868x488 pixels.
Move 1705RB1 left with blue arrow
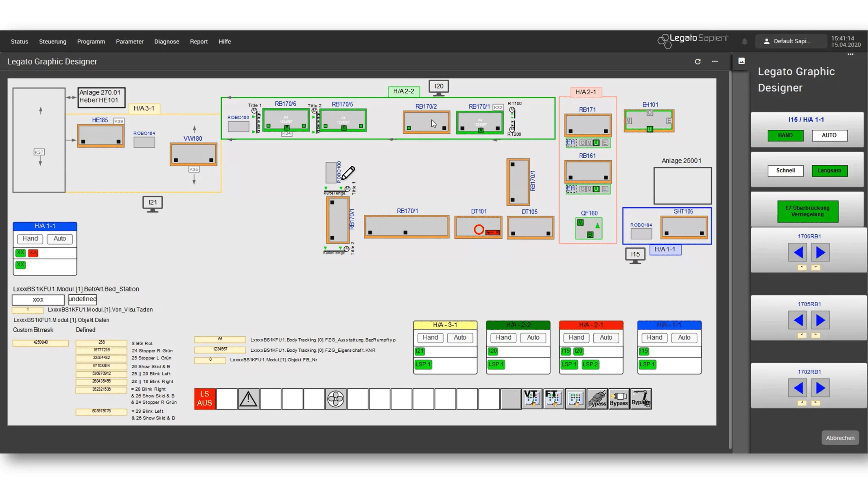pyautogui.click(x=798, y=320)
